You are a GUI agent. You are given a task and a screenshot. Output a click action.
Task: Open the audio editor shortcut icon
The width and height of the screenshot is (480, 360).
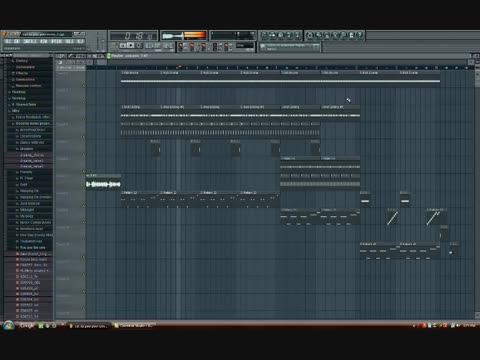point(335,35)
